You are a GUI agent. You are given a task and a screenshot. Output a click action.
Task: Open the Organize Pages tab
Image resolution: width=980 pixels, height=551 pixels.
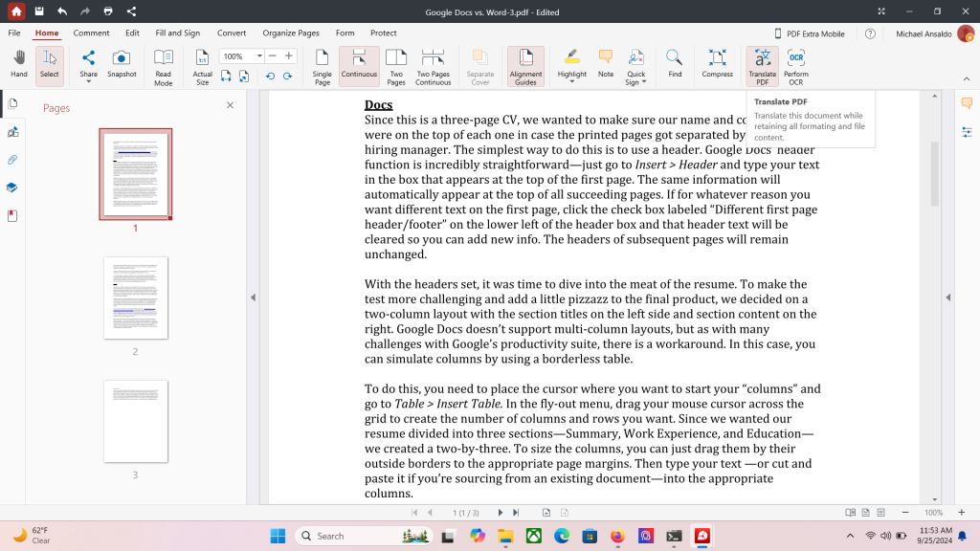pos(291,33)
